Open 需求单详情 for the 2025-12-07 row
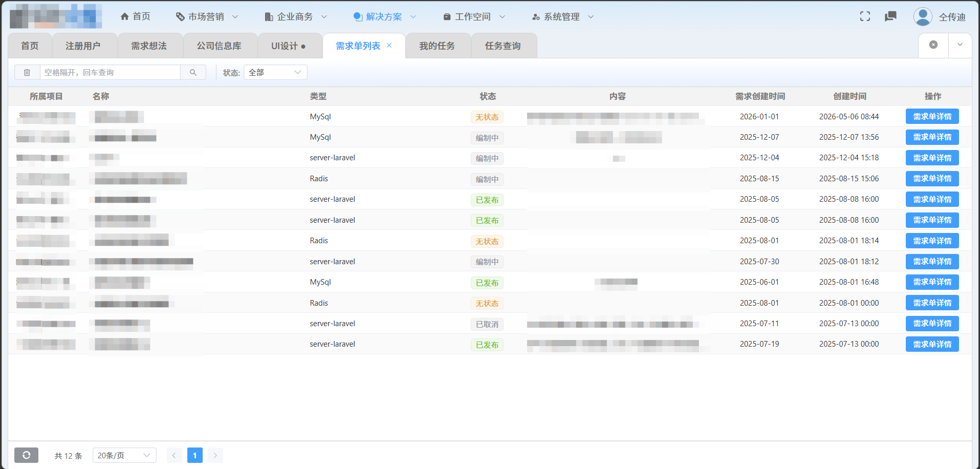This screenshot has height=469, width=980. pyautogui.click(x=932, y=137)
